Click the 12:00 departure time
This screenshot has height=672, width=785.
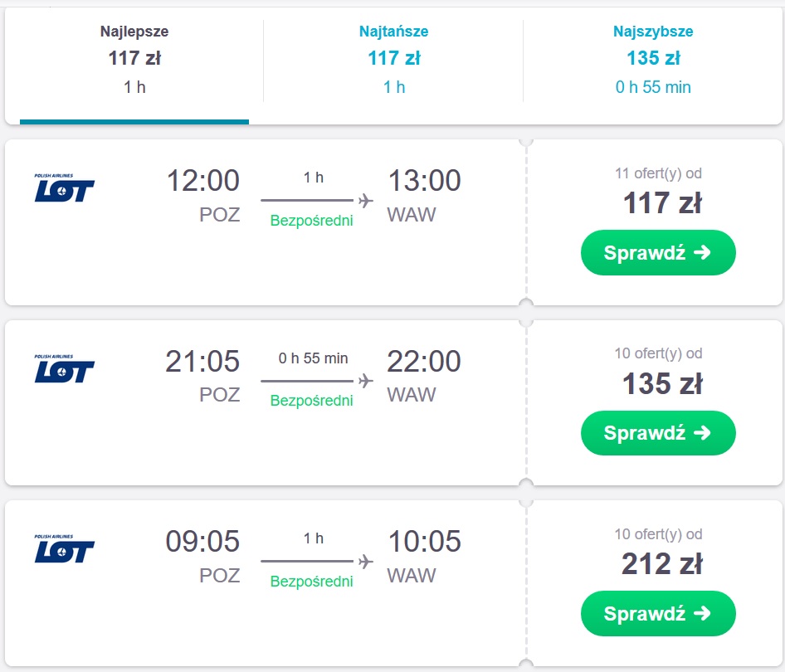[x=202, y=180]
